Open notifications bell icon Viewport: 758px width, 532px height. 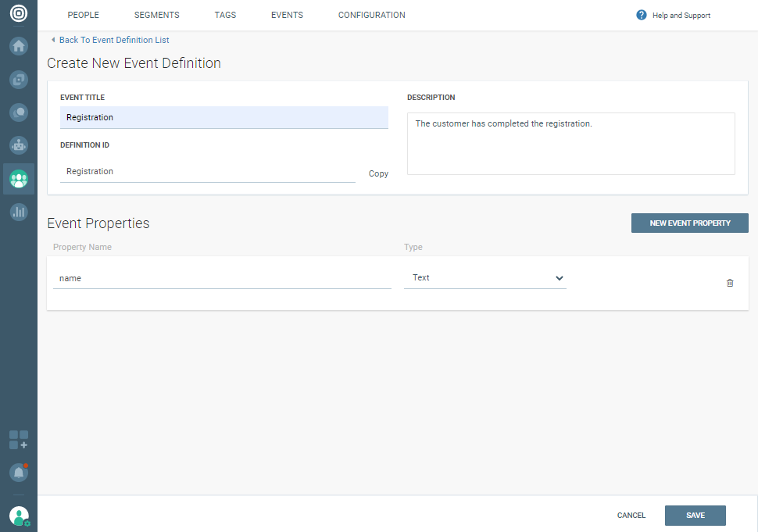[x=19, y=473]
